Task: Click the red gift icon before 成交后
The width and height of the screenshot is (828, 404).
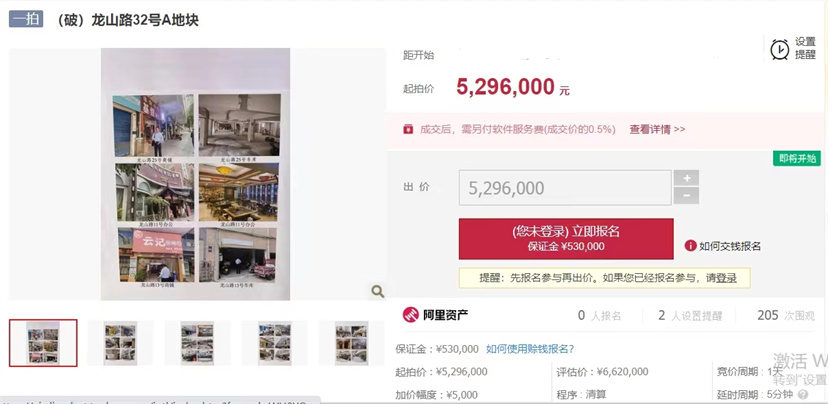Action: (408, 129)
